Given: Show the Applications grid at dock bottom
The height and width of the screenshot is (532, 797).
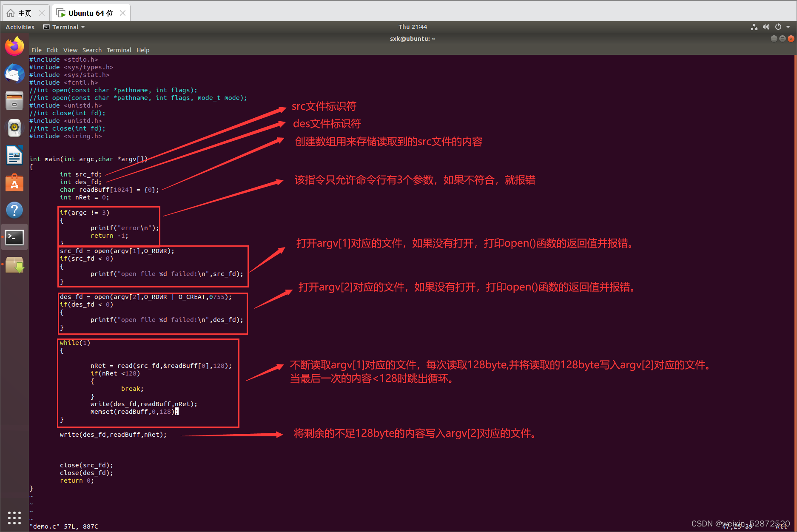Looking at the screenshot, I should [14, 518].
